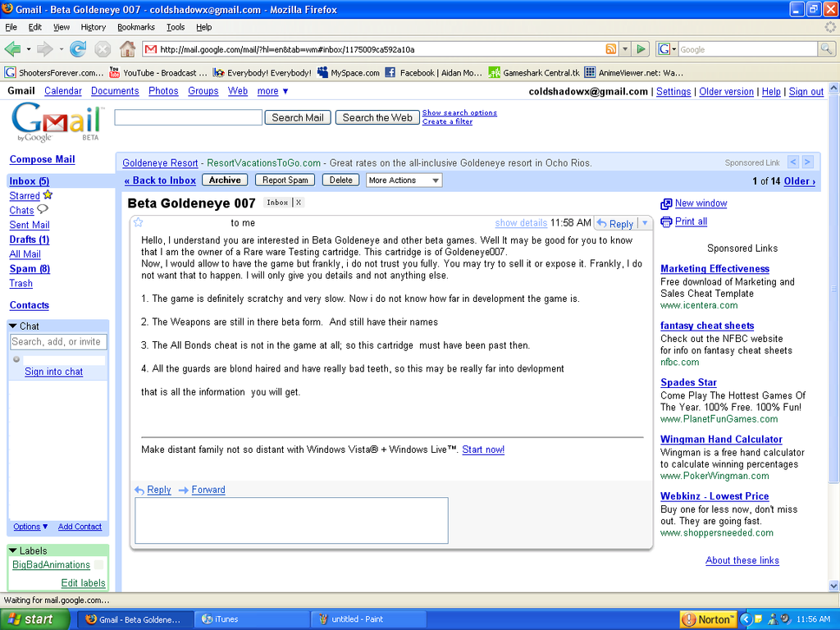The width and height of the screenshot is (840, 630).
Task: Go back via Back to Inbox link
Action: 160,180
